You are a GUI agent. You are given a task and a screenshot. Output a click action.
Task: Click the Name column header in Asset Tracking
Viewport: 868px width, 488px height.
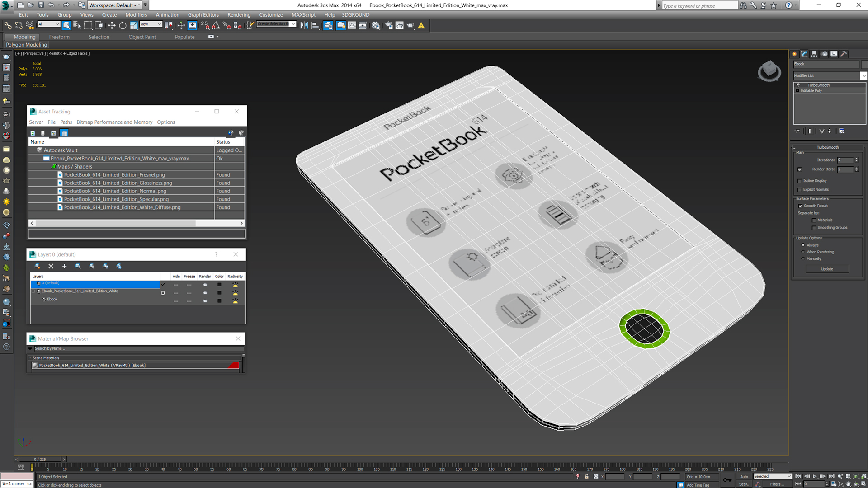pos(121,142)
